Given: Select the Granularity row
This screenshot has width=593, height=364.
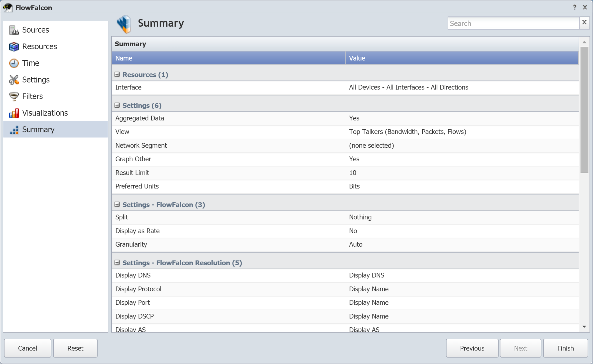Looking at the screenshot, I should click(345, 245).
